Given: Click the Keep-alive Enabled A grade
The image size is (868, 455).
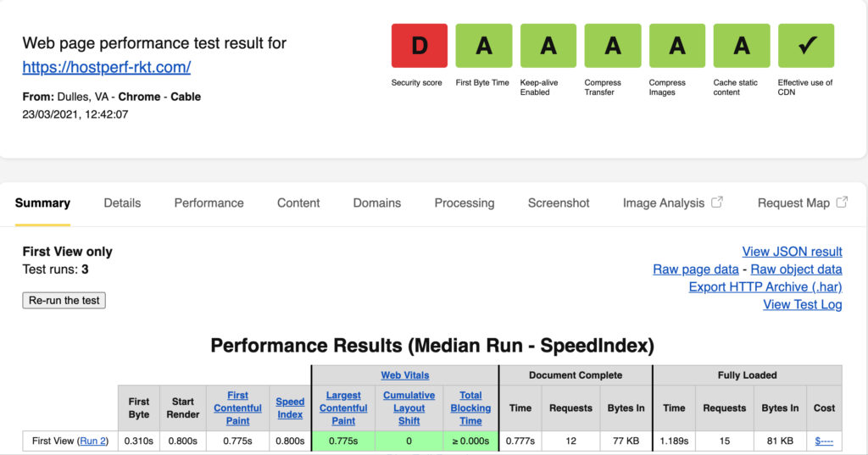Looking at the screenshot, I should point(548,46).
